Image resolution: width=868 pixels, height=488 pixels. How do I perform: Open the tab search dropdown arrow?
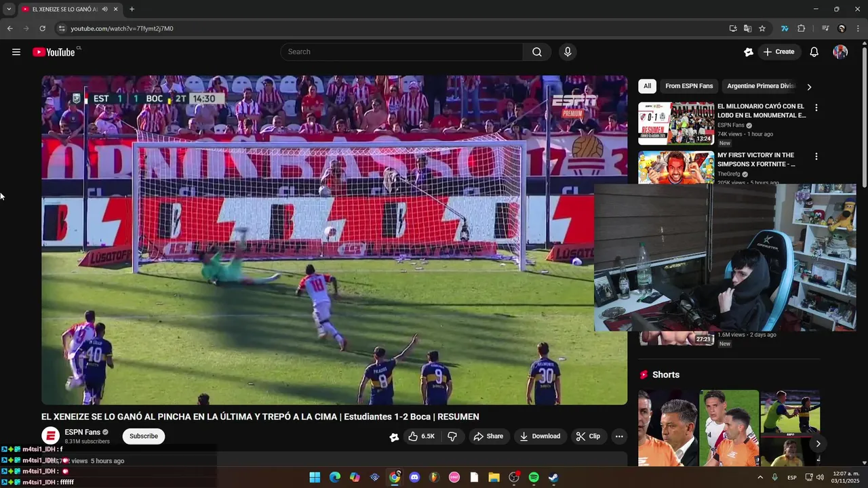tap(9, 9)
